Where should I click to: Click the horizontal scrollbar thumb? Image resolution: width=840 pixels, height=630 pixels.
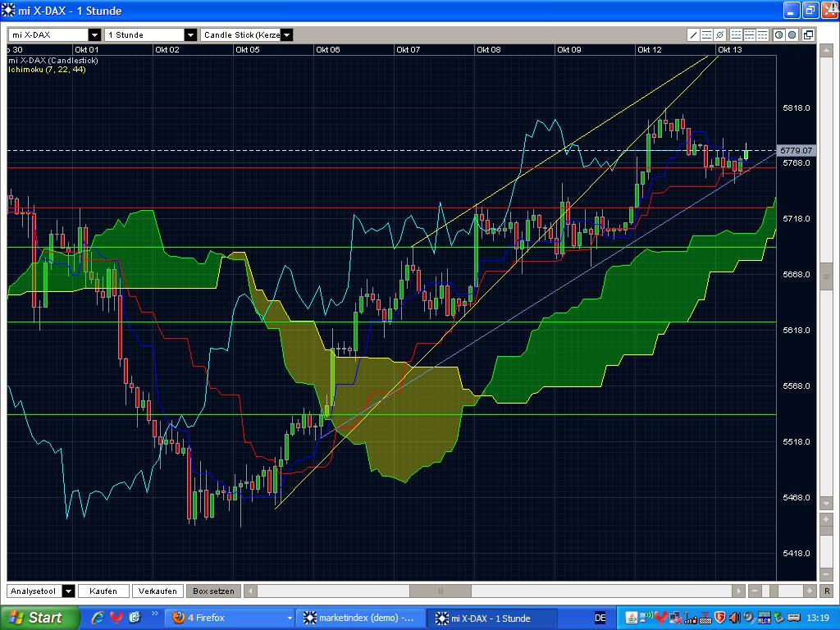(441, 591)
